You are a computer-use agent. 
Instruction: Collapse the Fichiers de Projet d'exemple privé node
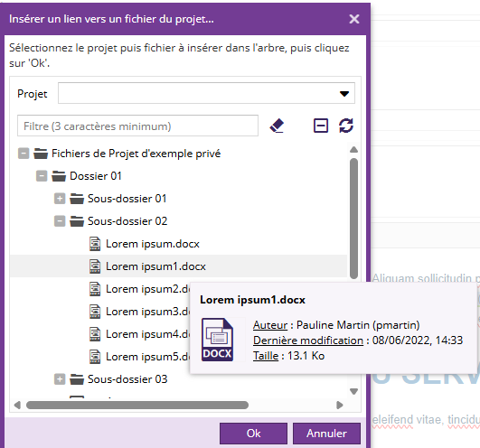[x=24, y=154]
